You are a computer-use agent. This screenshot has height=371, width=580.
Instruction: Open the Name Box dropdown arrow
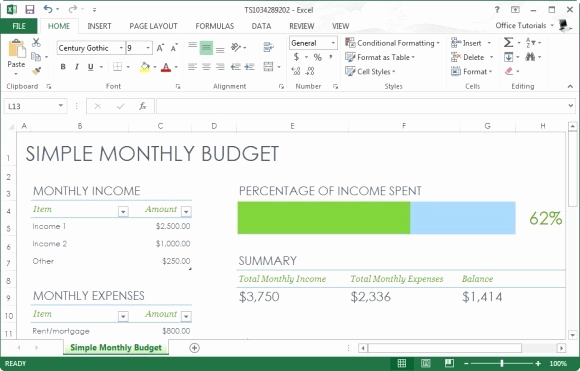61,106
